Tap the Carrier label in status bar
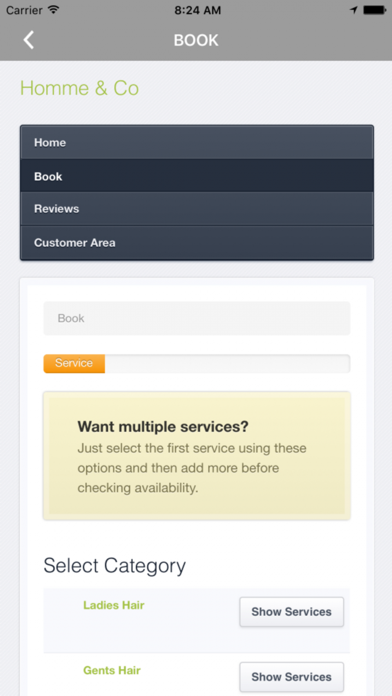392x696 pixels. tap(24, 10)
